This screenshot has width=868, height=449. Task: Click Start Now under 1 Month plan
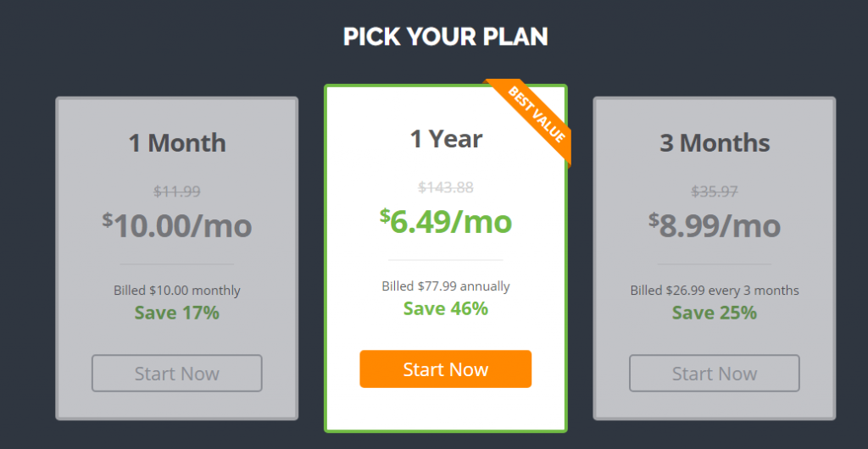coord(176,374)
